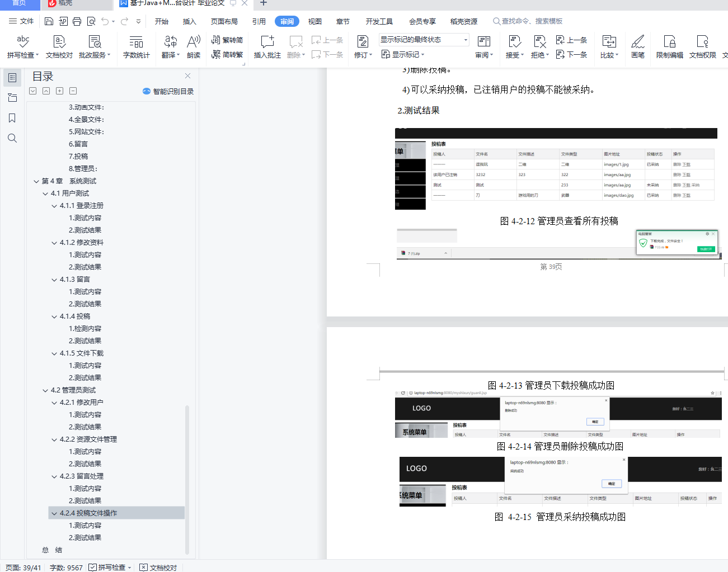Collapse the 4.1.1 登录注册 outline node
Image resolution: width=728 pixels, height=572 pixels.
(x=54, y=206)
